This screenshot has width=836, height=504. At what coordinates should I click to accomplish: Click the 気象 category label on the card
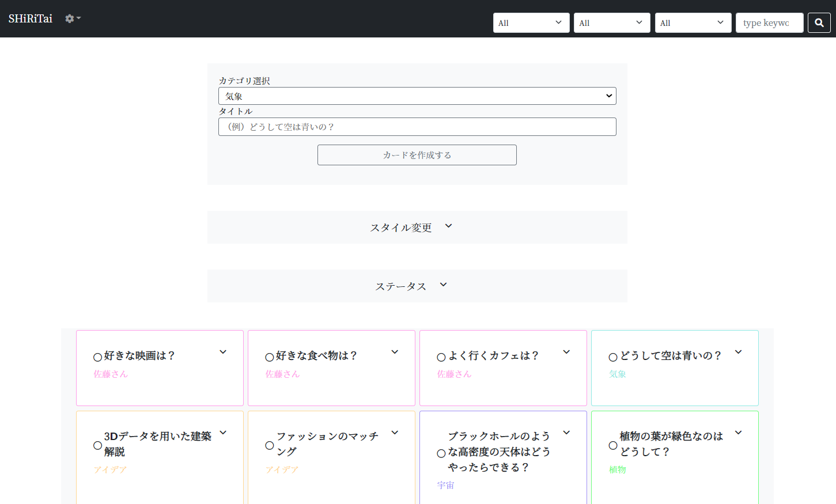[x=617, y=373]
